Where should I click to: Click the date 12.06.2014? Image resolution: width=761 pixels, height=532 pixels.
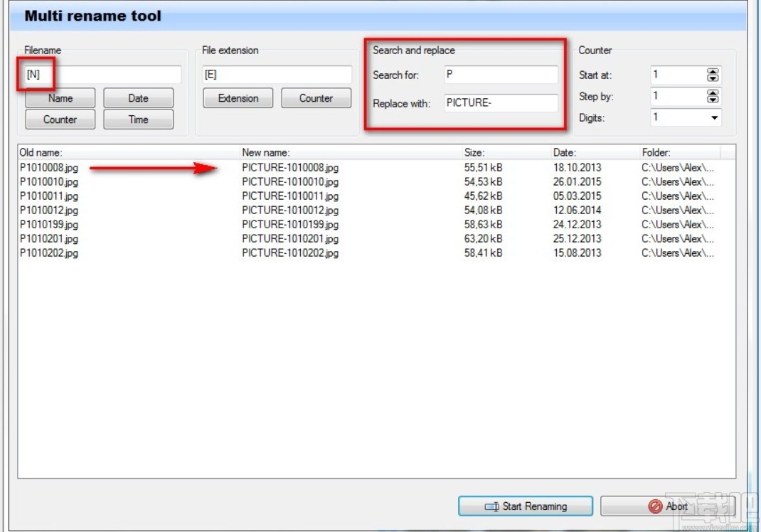(577, 211)
